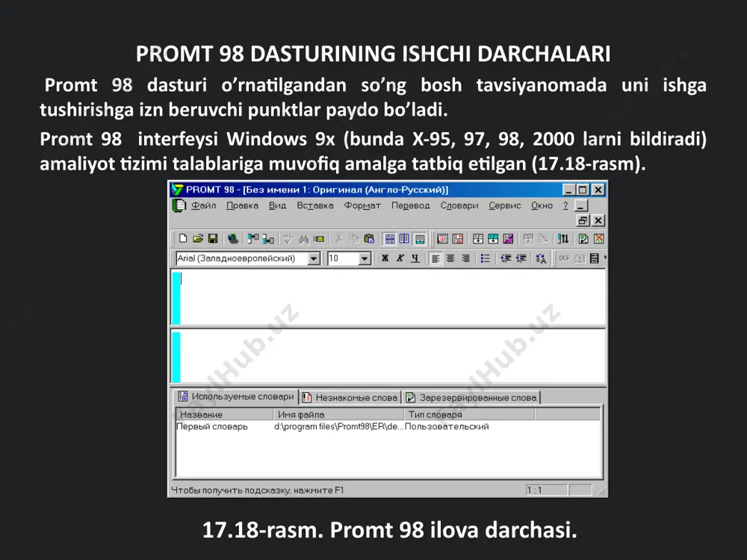This screenshot has width=747, height=560.
Task: Restore the inner document window
Action: coord(583,220)
